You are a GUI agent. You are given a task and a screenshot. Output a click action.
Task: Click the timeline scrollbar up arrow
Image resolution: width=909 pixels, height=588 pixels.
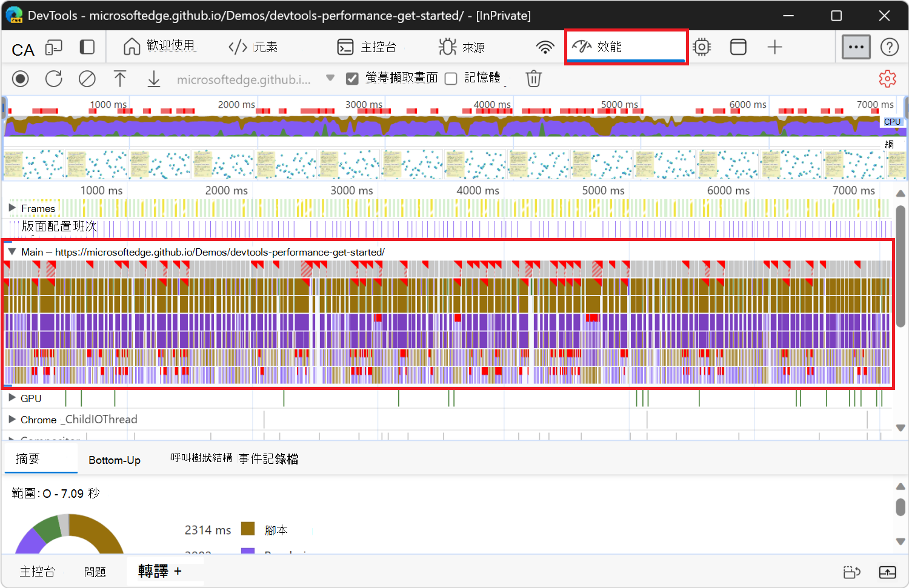901,194
